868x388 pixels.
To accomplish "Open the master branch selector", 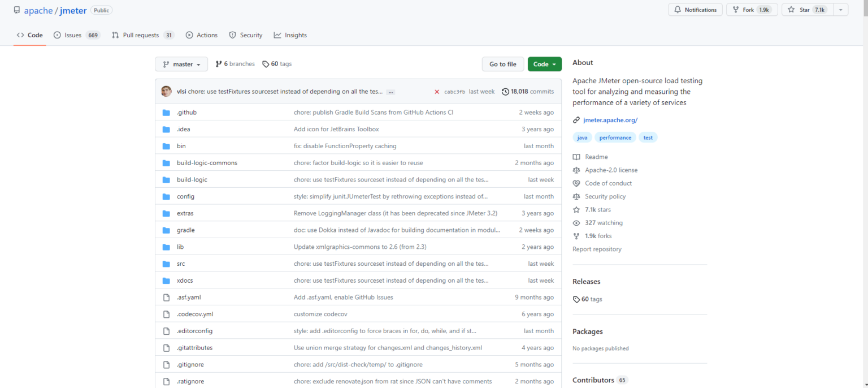I will pos(181,64).
